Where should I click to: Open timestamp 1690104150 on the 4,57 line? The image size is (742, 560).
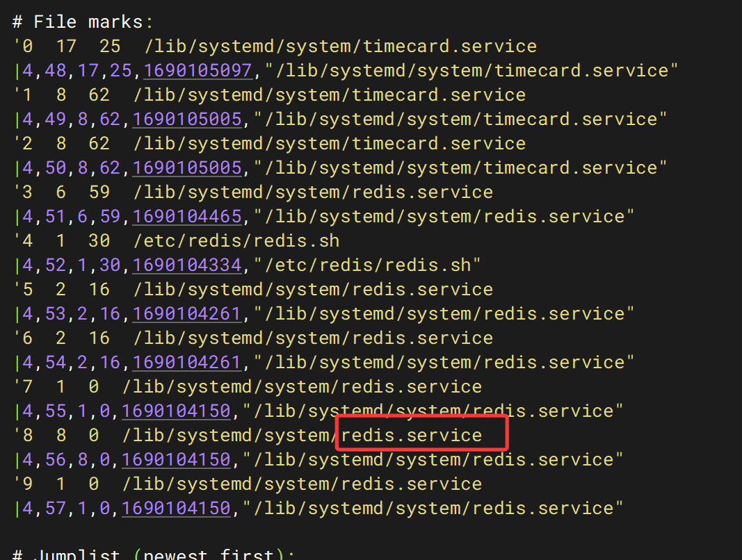click(x=176, y=509)
